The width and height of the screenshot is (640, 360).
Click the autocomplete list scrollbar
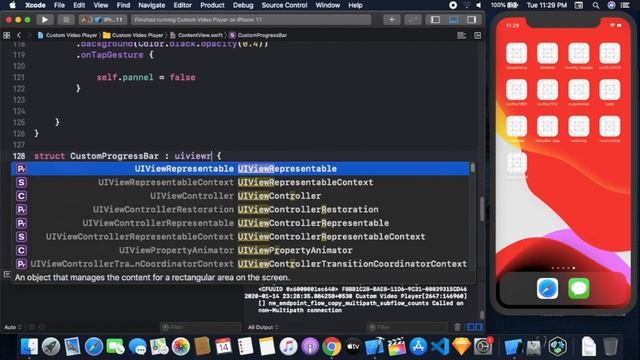pyautogui.click(x=473, y=168)
